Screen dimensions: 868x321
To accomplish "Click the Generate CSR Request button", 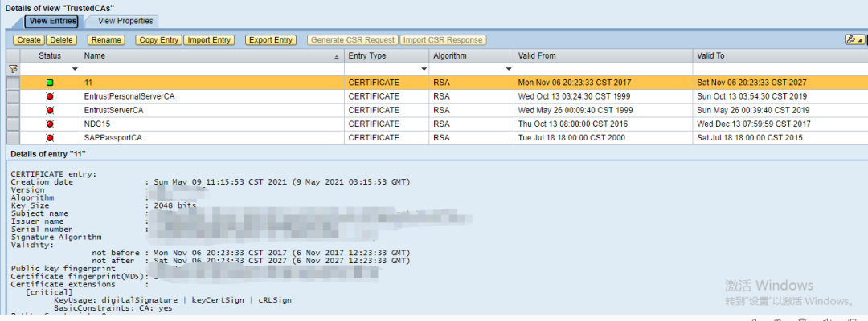I will [353, 40].
